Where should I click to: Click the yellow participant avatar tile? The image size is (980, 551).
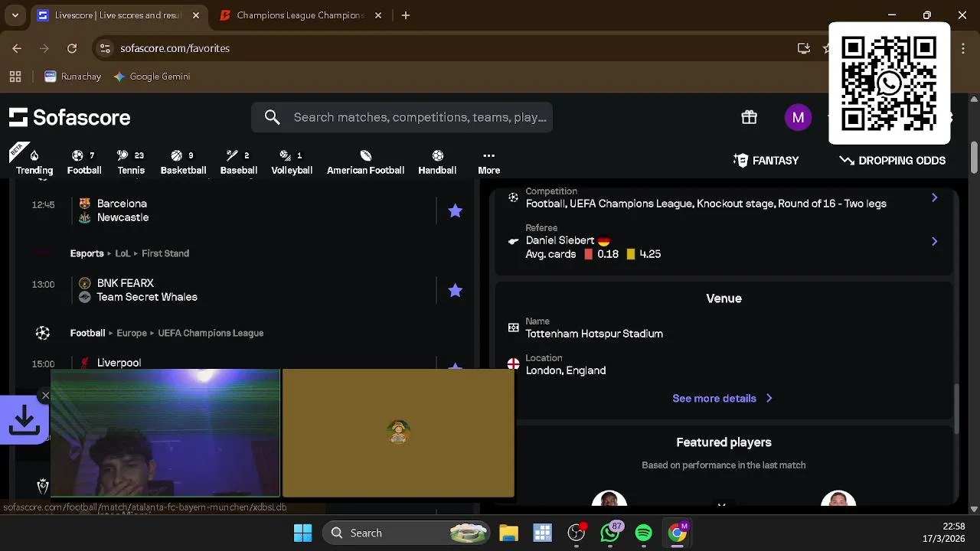(x=398, y=433)
